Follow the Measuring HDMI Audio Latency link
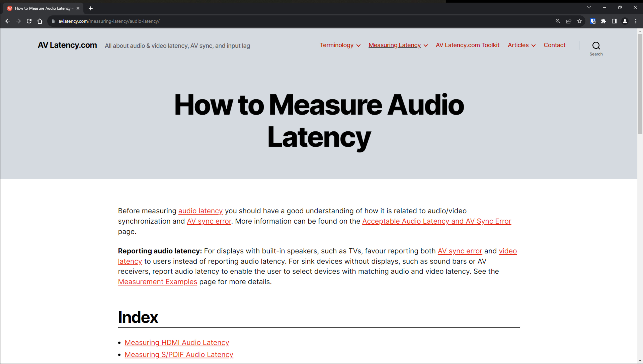643x364 pixels. coord(177,342)
